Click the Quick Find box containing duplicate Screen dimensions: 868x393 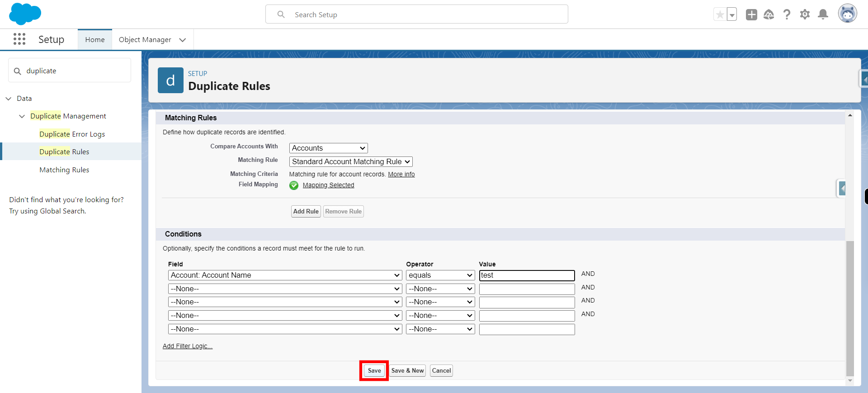(x=70, y=71)
